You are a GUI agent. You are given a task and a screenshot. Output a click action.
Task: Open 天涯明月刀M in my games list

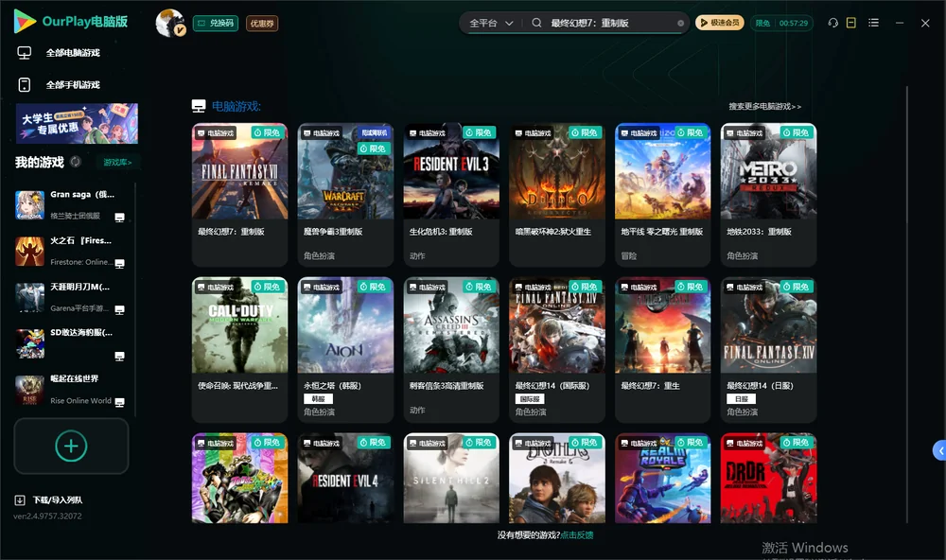(x=71, y=297)
